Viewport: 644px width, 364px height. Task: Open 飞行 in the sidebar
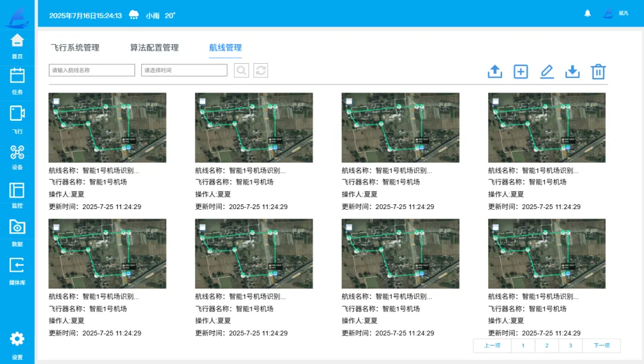17,119
